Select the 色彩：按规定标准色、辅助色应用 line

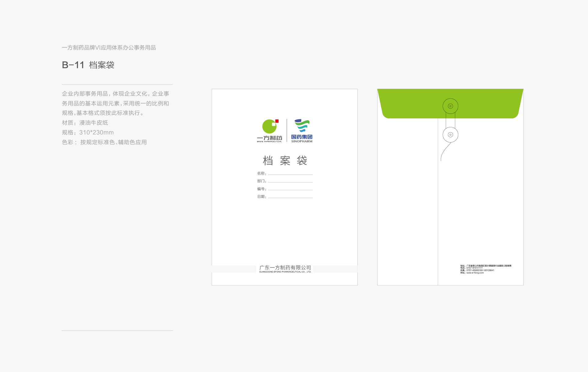[x=104, y=142]
